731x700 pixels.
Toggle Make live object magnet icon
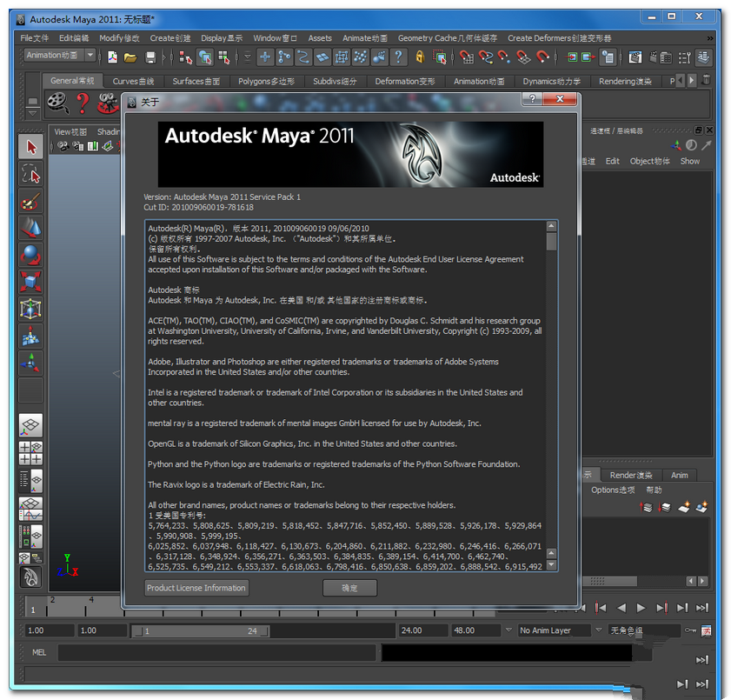(542, 57)
